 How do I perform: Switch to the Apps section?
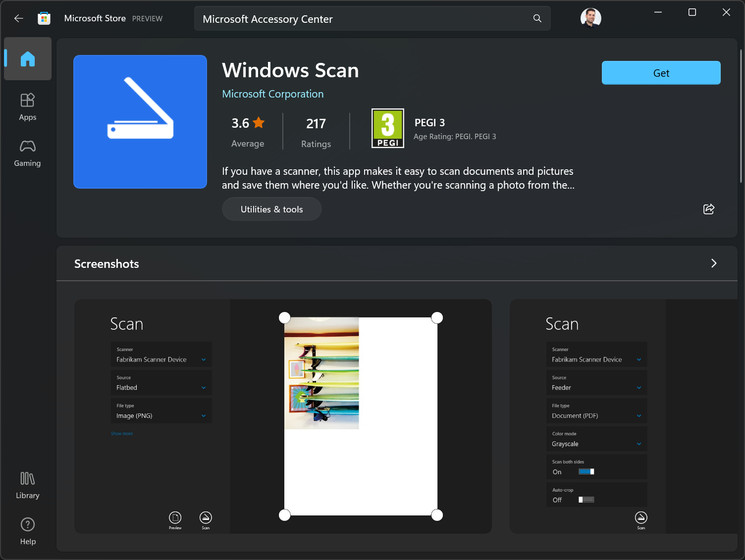(x=27, y=105)
